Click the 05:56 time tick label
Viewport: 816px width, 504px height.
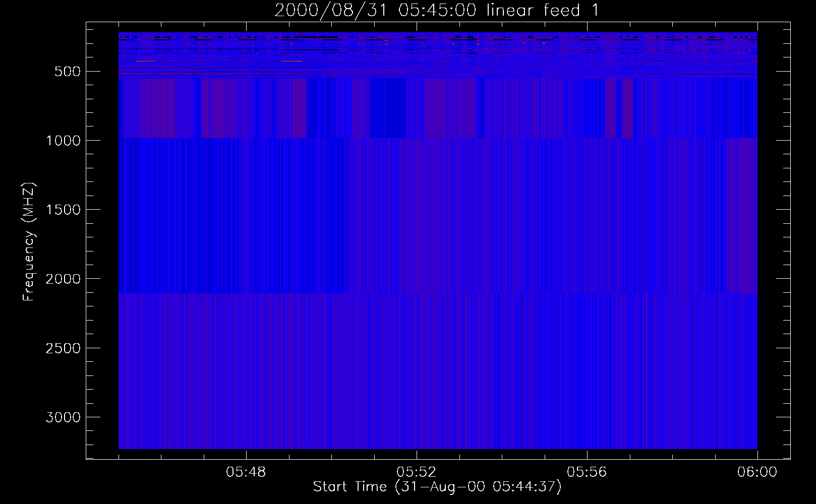[587, 472]
